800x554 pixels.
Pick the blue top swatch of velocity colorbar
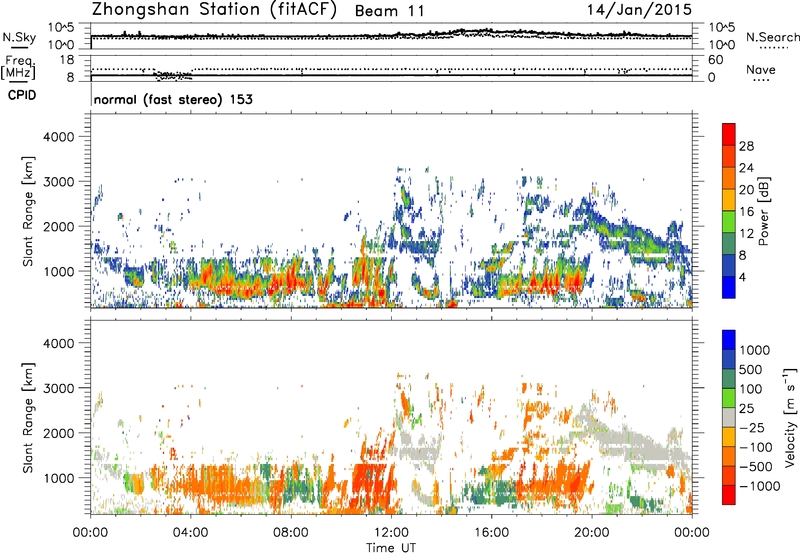[729, 340]
